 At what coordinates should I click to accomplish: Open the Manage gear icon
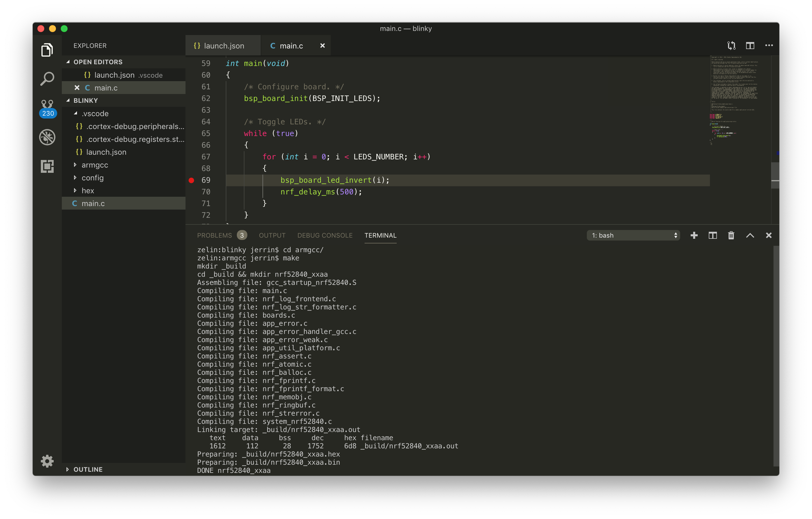[47, 461]
